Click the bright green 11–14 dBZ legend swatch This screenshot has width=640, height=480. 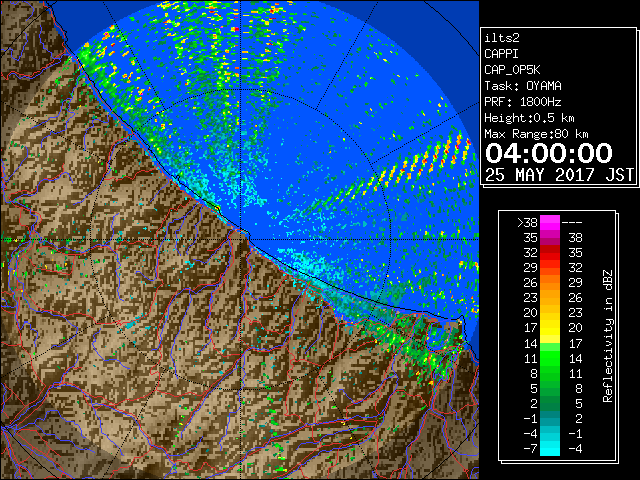click(x=550, y=358)
